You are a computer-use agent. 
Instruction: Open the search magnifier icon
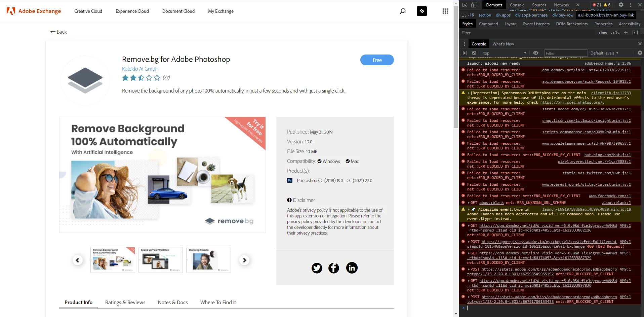(403, 11)
